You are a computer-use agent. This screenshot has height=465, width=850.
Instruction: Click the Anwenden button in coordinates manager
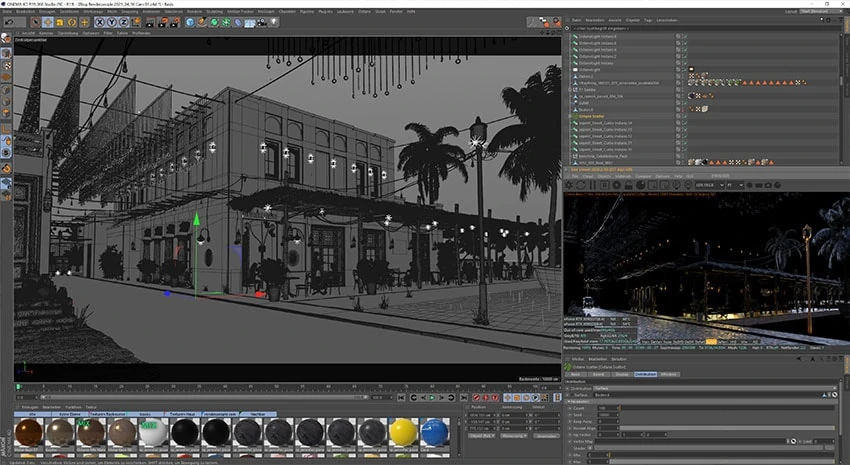pyautogui.click(x=546, y=436)
